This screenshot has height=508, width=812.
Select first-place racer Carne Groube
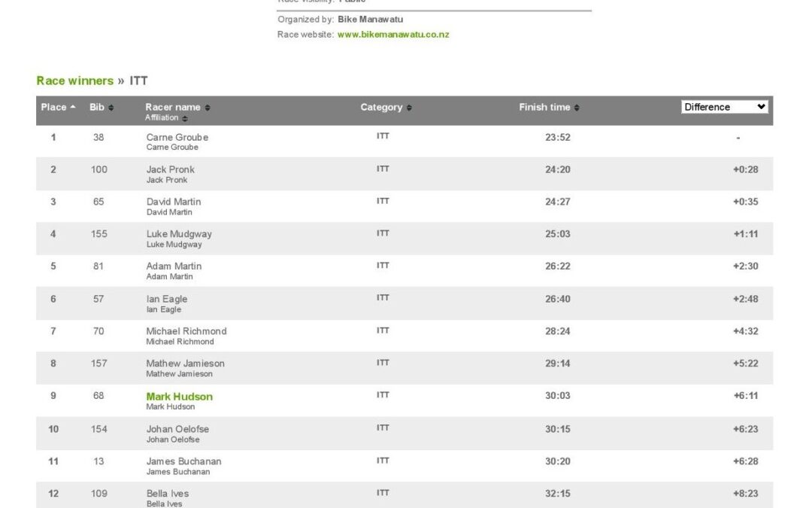coord(177,137)
